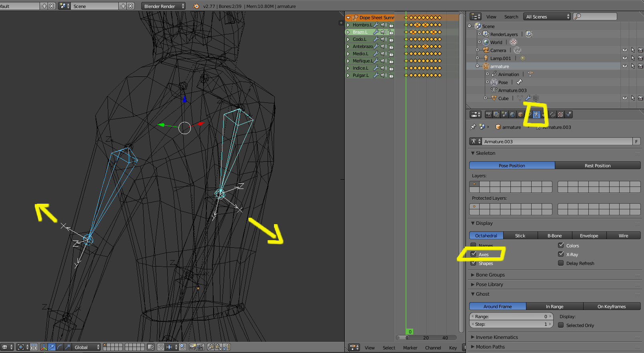This screenshot has height=353, width=644.
Task: Expand the Bone Groups panel
Action: coord(490,275)
